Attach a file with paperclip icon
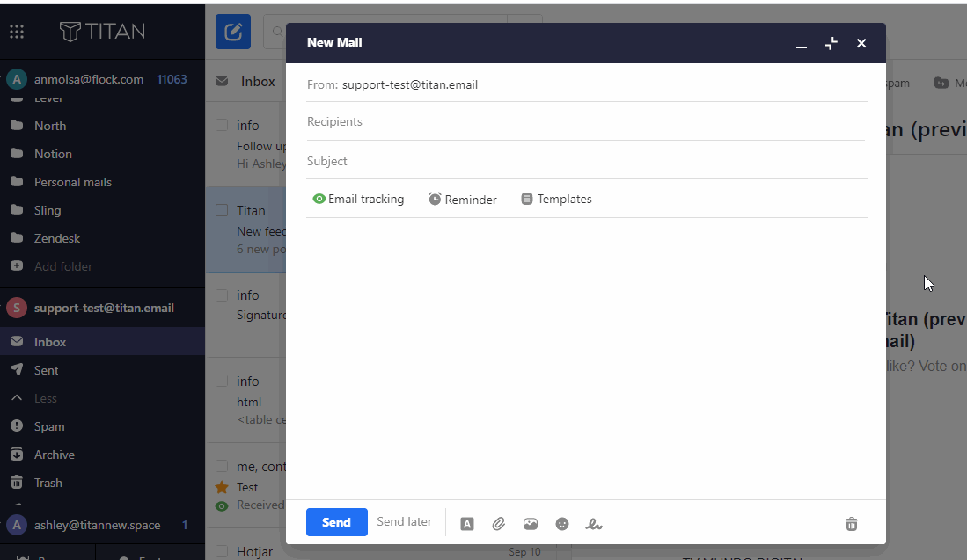This screenshot has height=560, width=967. [498, 524]
